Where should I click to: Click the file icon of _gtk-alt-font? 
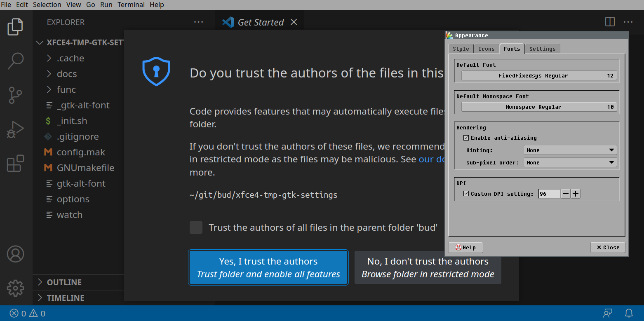coord(49,105)
